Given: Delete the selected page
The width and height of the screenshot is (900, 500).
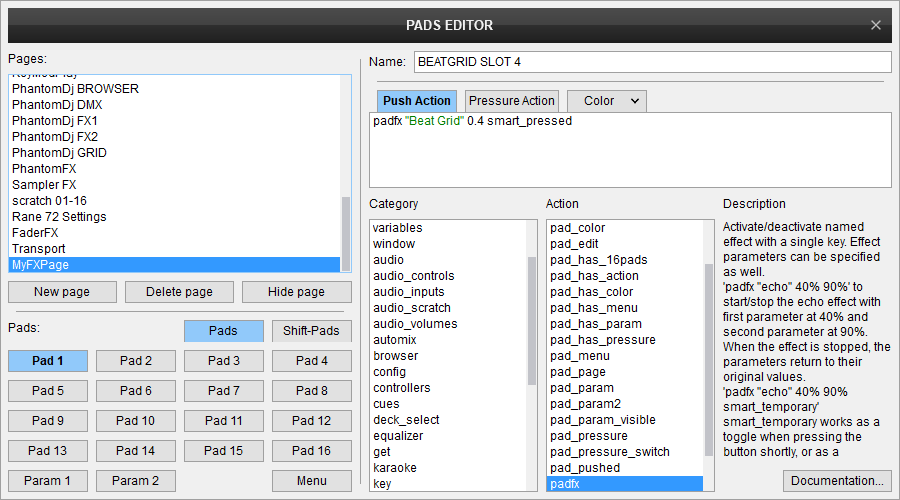Looking at the screenshot, I should [x=179, y=292].
